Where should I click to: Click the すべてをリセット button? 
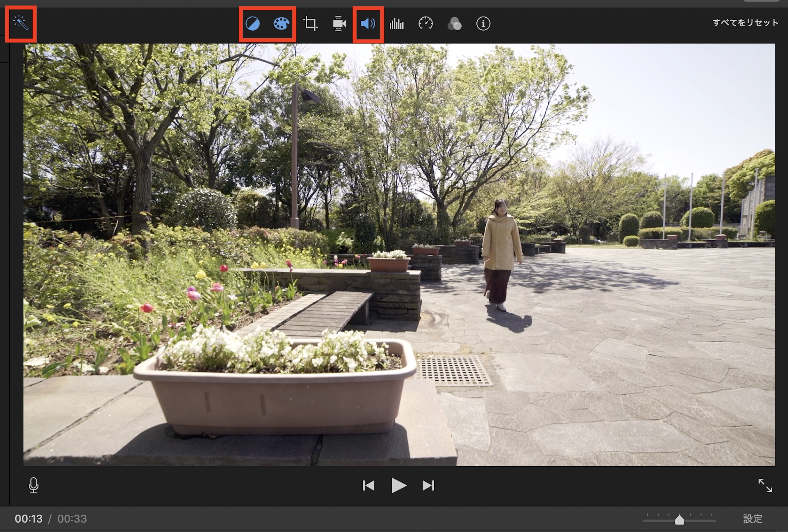pos(745,23)
